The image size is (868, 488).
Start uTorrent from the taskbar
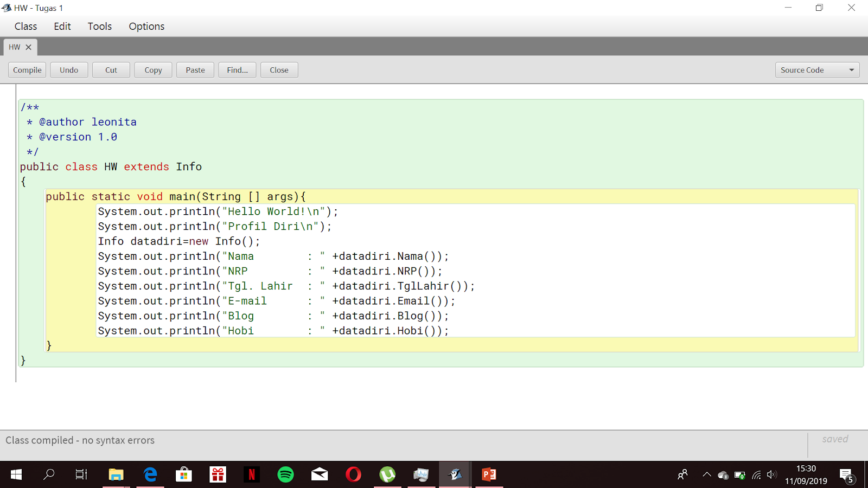pos(387,474)
